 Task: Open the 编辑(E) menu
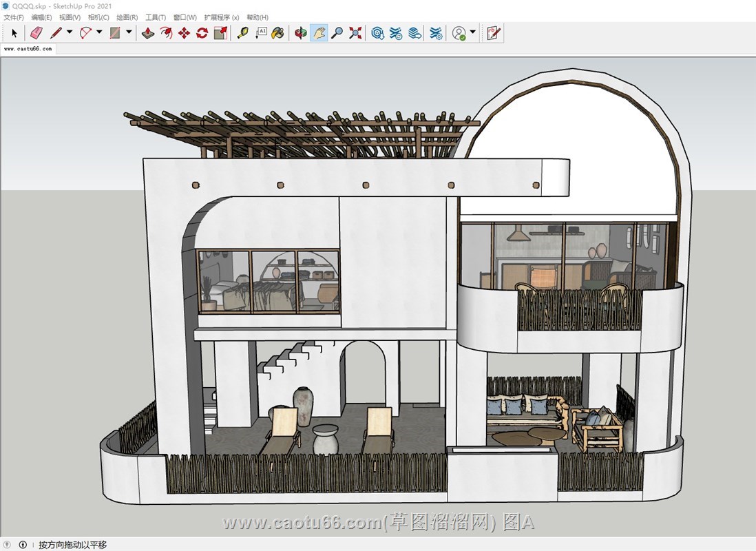click(41, 17)
